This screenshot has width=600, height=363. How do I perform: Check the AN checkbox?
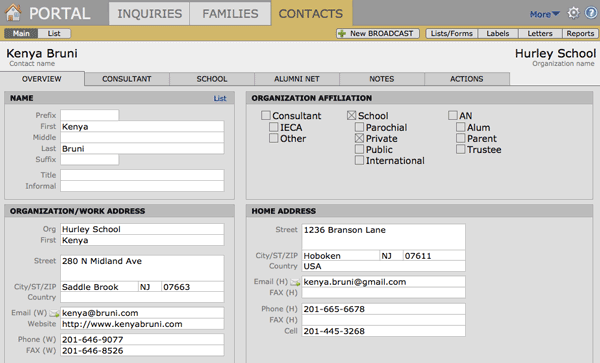point(453,116)
